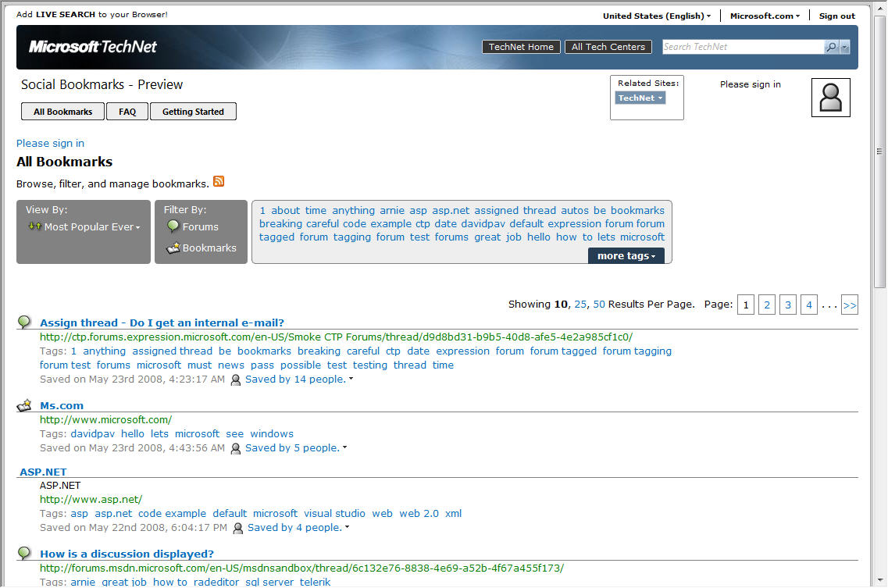This screenshot has height=588, width=888.
Task: Go to page 2
Action: click(x=767, y=305)
